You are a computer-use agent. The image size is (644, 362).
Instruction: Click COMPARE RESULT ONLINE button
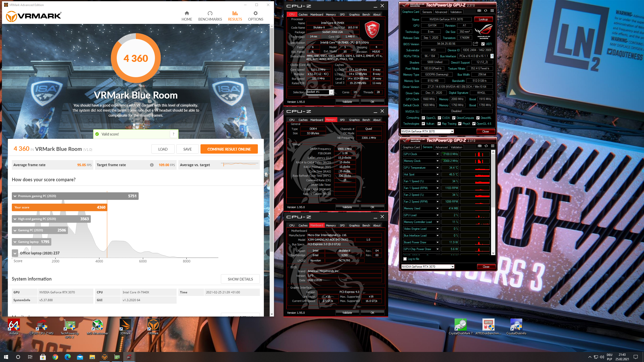pos(229,149)
